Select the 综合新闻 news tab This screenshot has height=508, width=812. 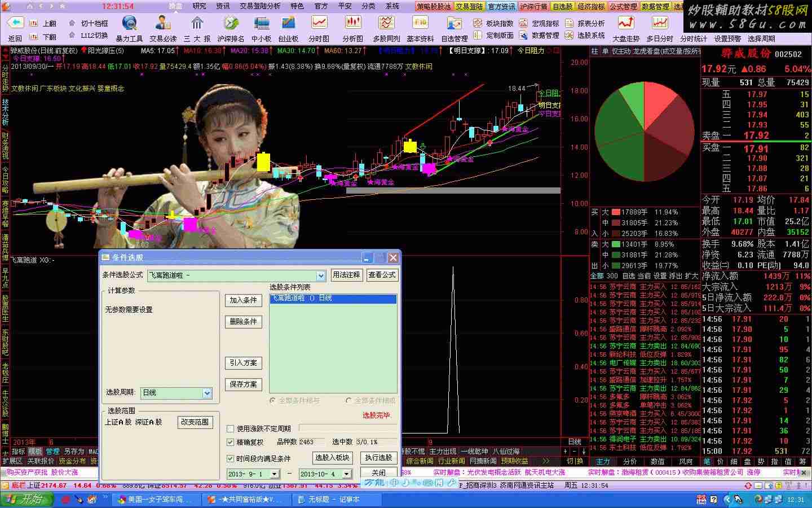(x=420, y=461)
